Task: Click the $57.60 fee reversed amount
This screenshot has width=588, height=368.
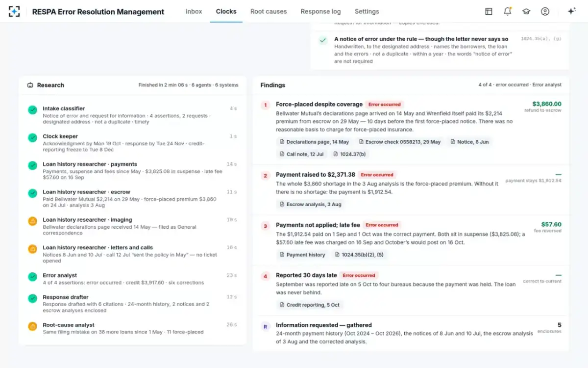Action: tap(551, 224)
